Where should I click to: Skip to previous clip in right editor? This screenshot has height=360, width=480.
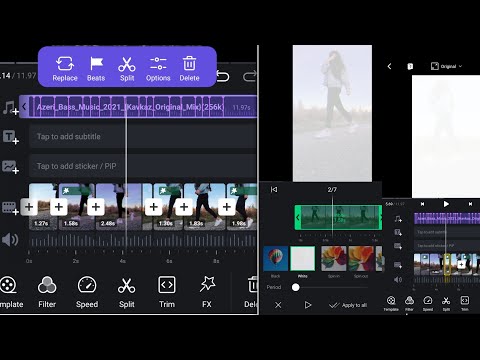click(x=422, y=204)
